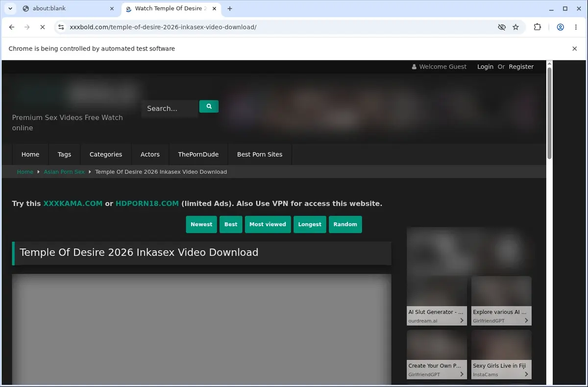Stop loading the current page
The image size is (588, 387).
click(42, 27)
